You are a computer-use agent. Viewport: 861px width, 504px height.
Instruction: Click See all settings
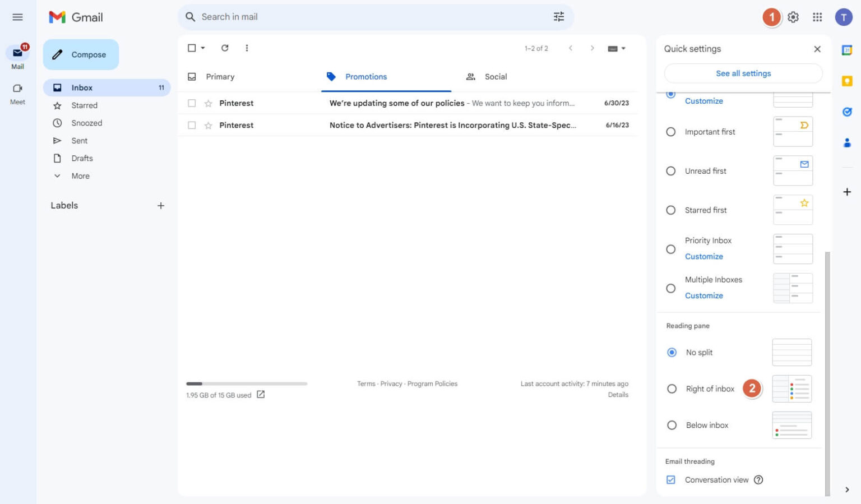743,73
